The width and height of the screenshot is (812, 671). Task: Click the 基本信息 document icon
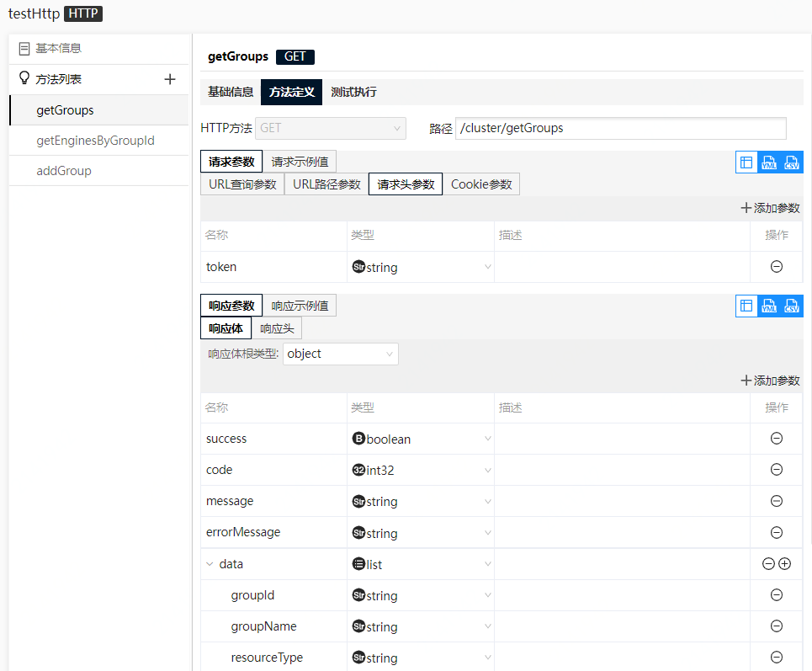(x=24, y=49)
